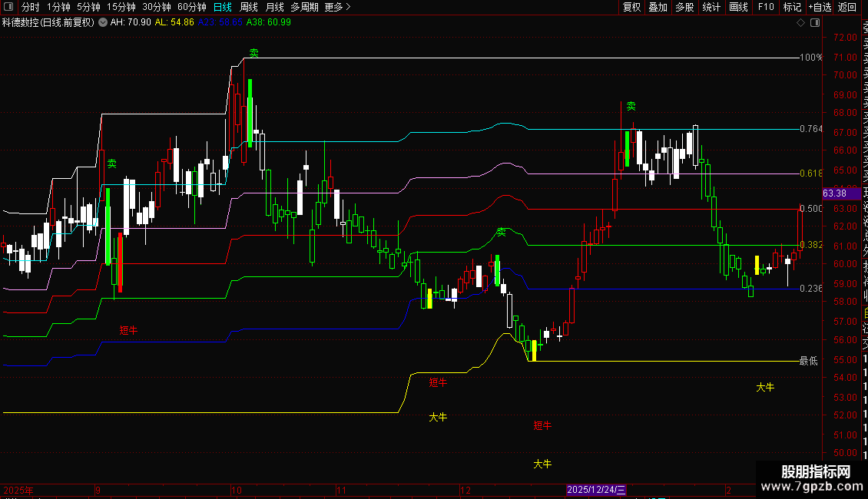The image size is (868, 499).
Task: Switch to 月线 monthly chart
Action: point(274,7)
